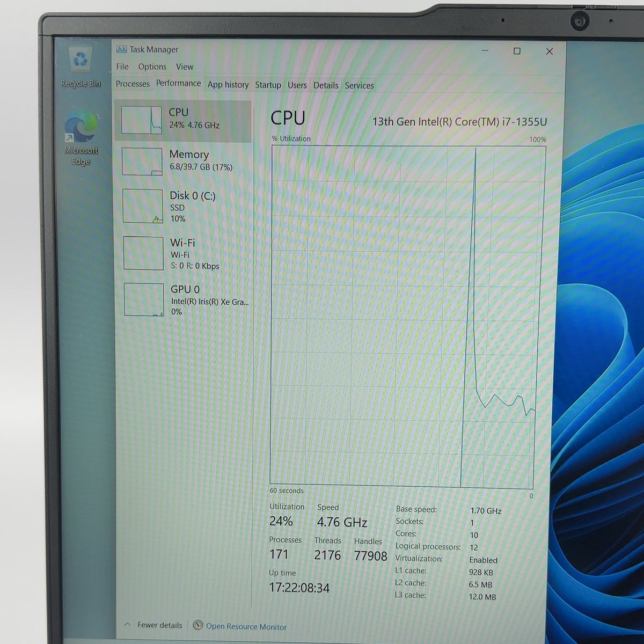Click the '1.70 GHz' base speed value
644x644 pixels.
coord(486,511)
